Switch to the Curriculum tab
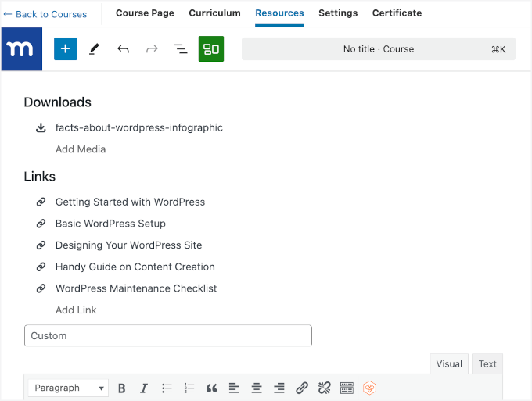 tap(215, 13)
